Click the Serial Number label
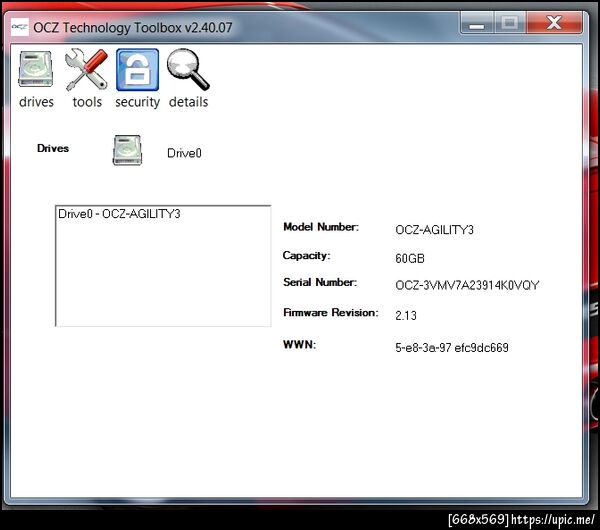Image resolution: width=600 pixels, height=530 pixels. click(x=320, y=282)
